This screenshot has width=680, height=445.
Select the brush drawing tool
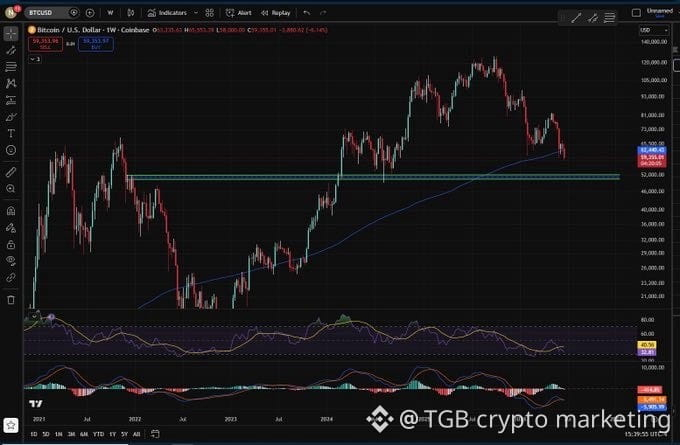point(11,117)
